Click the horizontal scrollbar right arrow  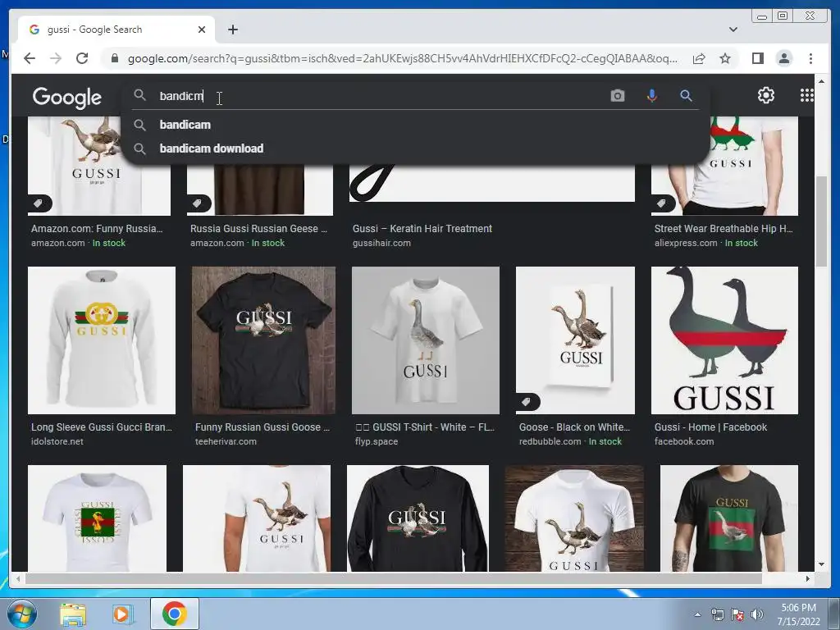tap(808, 579)
